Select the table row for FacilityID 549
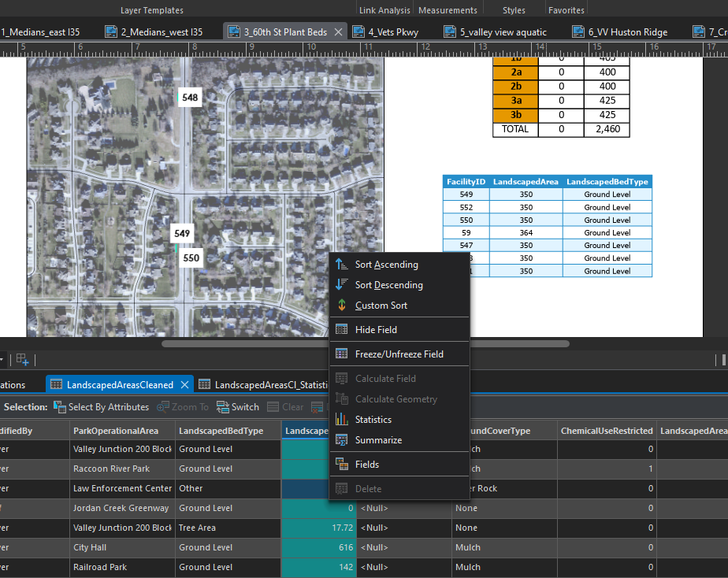Screen dimensions: 728x578 466,195
